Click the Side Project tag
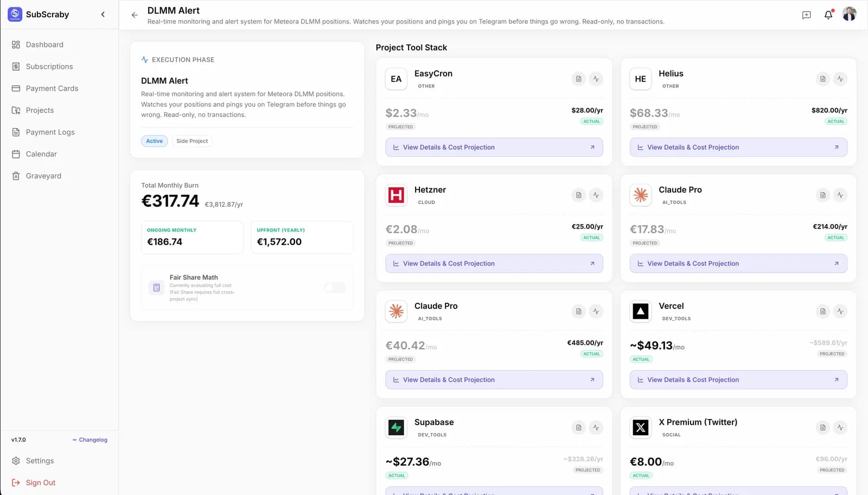Screen dimensions: 868x495 coord(192,141)
